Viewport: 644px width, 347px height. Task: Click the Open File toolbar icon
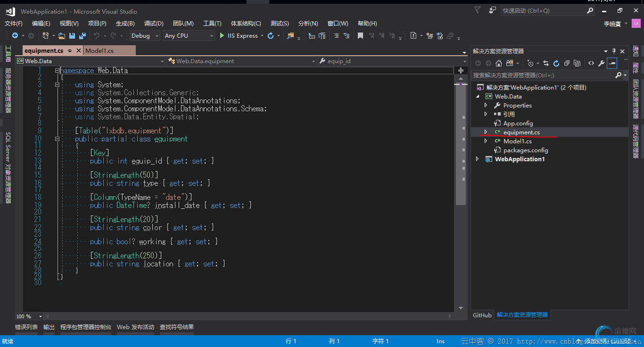tap(62, 36)
